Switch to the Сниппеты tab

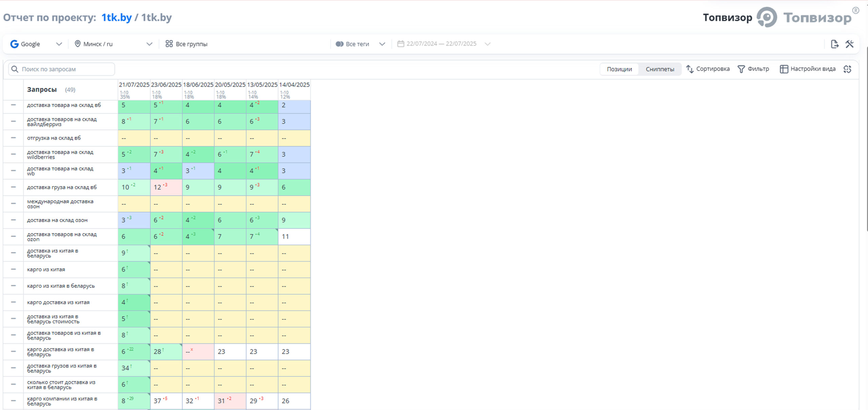(659, 69)
